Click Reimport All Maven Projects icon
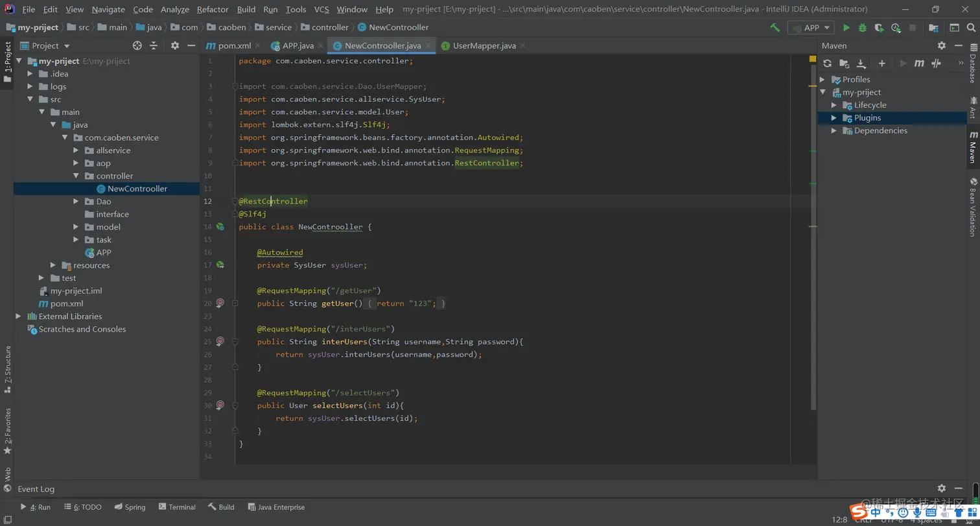Image resolution: width=980 pixels, height=526 pixels. click(827, 64)
